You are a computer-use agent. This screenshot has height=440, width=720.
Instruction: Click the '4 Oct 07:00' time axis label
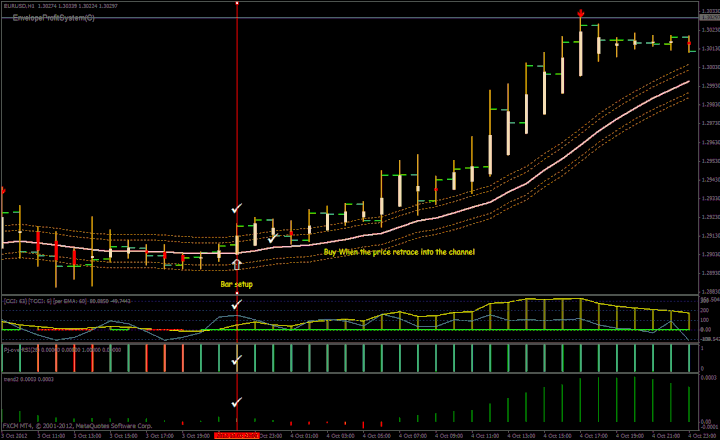(x=413, y=435)
